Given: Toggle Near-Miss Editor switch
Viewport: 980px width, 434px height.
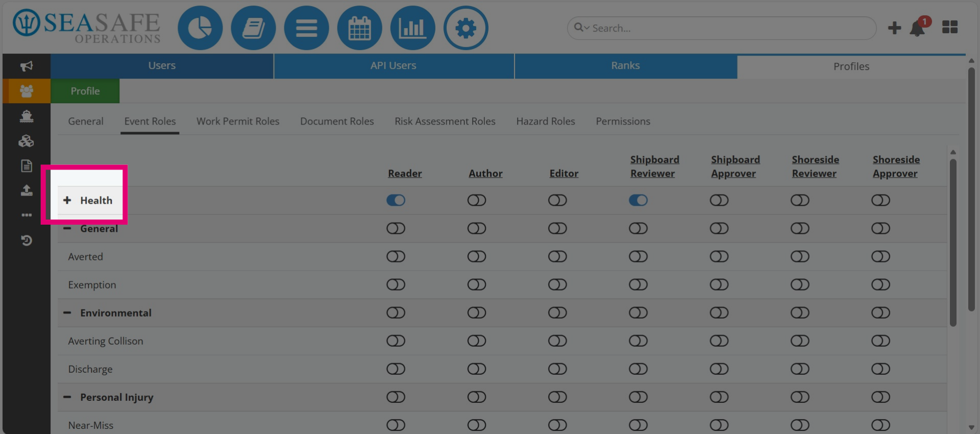Looking at the screenshot, I should (557, 425).
